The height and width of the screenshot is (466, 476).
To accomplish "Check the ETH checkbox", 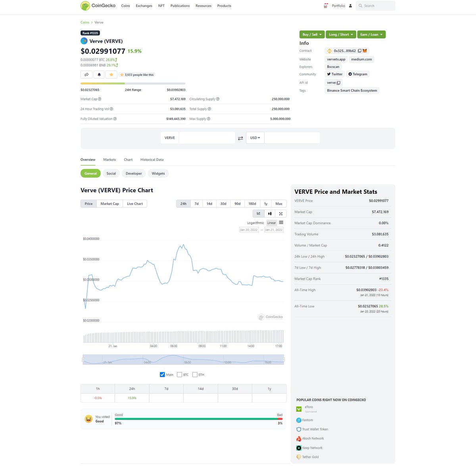I will point(195,374).
